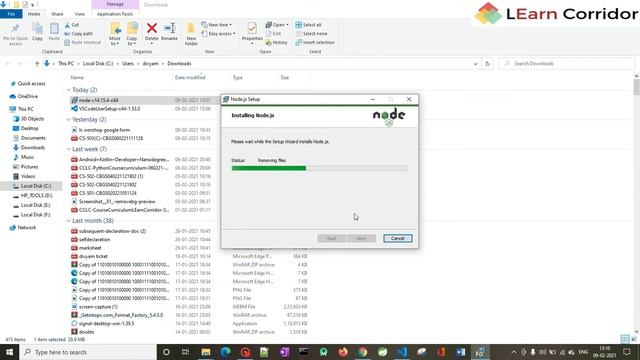Screen dimensions: 640x360
Task: Click Local Disk (C:) in the address bar
Action: [x=98, y=64]
